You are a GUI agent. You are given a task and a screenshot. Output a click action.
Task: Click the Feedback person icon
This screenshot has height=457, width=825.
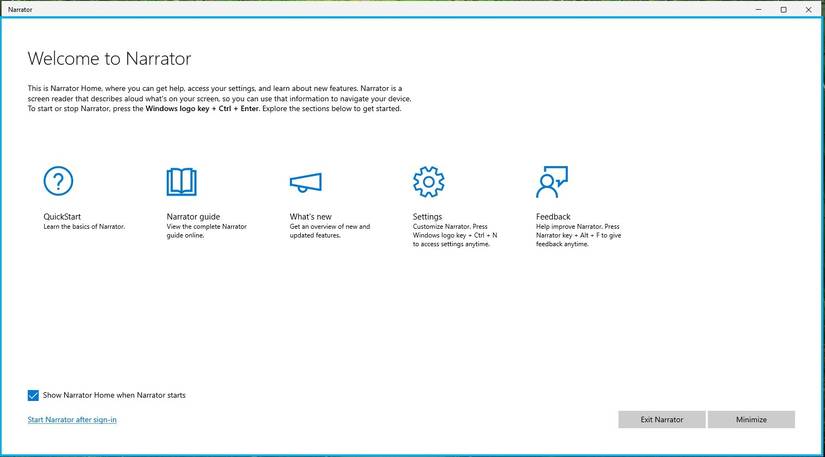point(552,182)
